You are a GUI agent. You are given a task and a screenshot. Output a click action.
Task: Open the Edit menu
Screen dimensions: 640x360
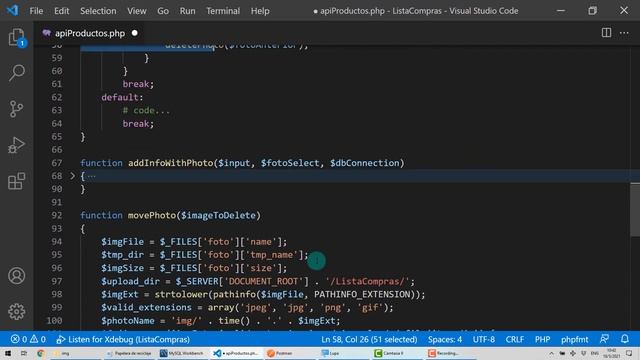61,11
